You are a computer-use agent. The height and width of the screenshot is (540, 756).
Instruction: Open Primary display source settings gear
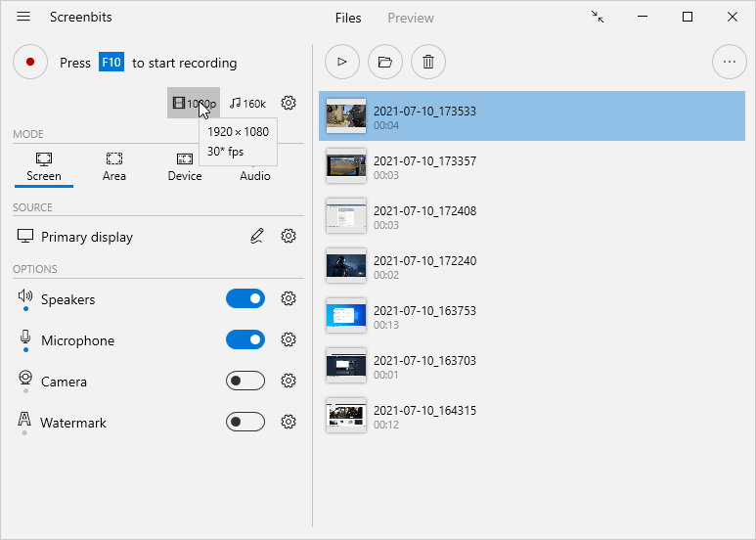[x=289, y=236]
